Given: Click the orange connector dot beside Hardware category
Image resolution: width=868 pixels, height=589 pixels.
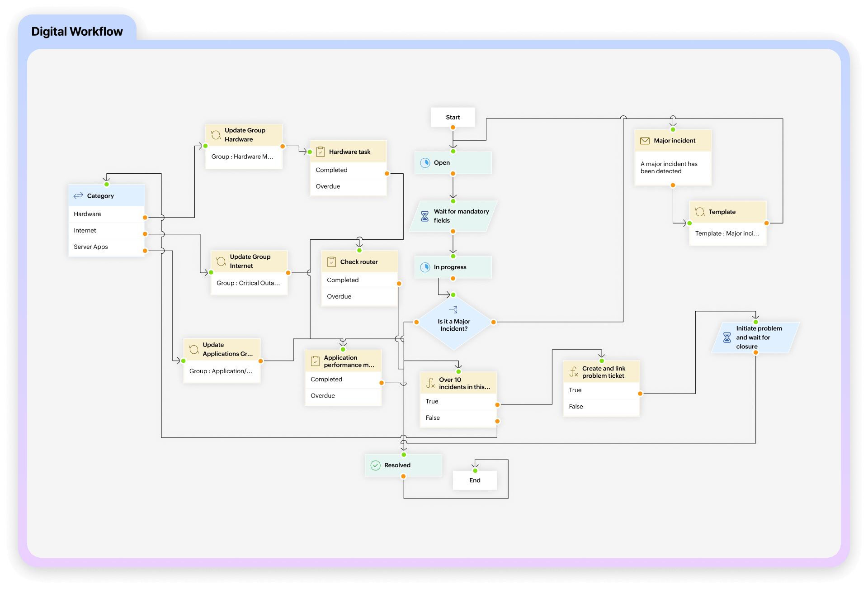Looking at the screenshot, I should [145, 217].
